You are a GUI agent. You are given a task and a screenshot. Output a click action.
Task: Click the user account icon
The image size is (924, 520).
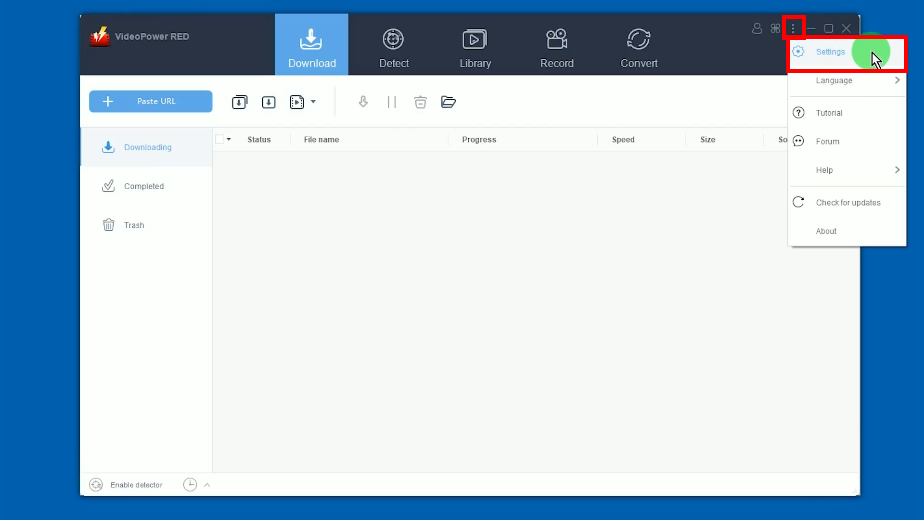[757, 28]
